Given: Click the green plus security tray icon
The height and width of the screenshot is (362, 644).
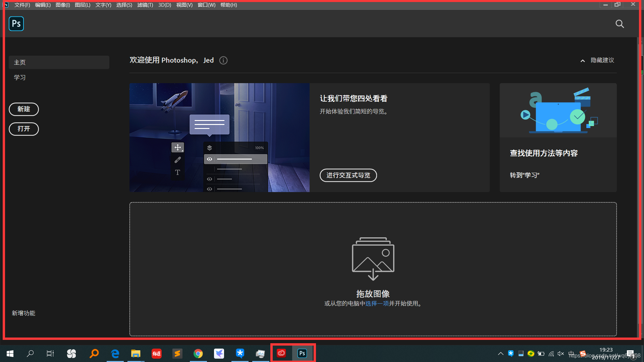Looking at the screenshot, I should tap(531, 354).
